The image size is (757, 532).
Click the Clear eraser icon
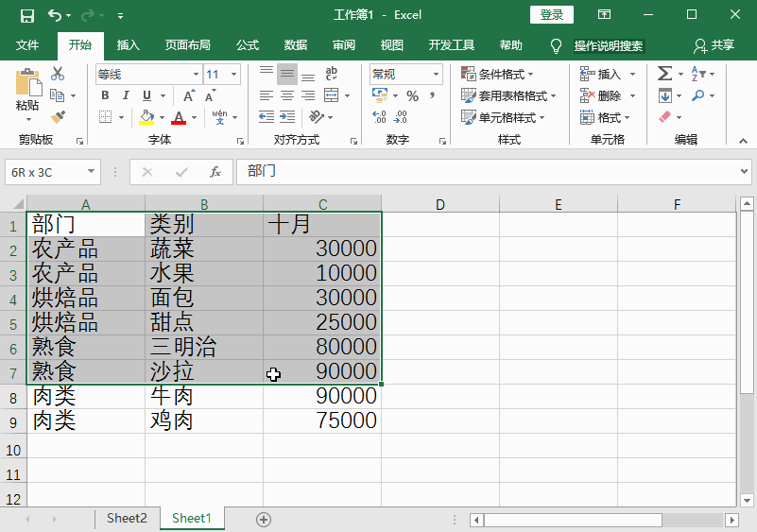click(x=664, y=117)
